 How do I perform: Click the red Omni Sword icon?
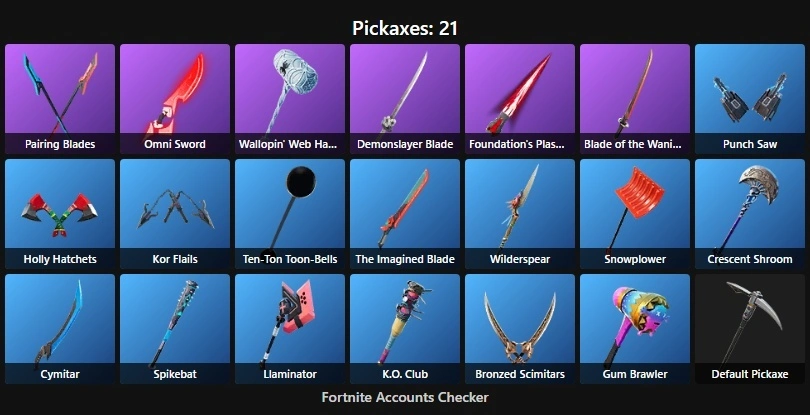point(175,99)
